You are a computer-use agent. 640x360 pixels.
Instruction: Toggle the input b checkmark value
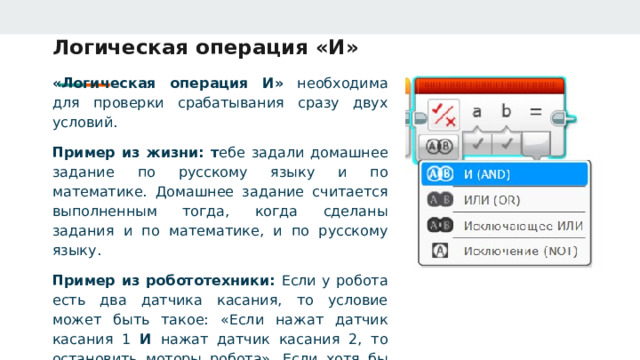[x=506, y=143]
